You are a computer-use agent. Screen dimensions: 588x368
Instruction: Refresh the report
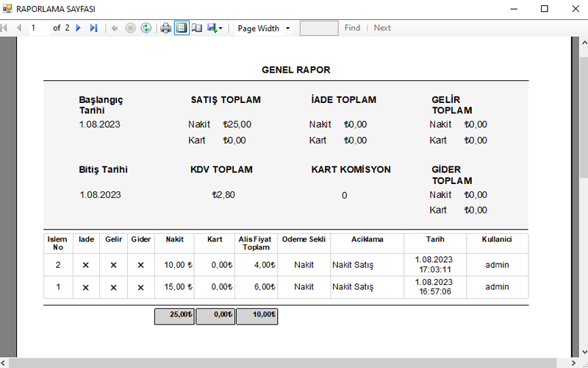click(146, 28)
